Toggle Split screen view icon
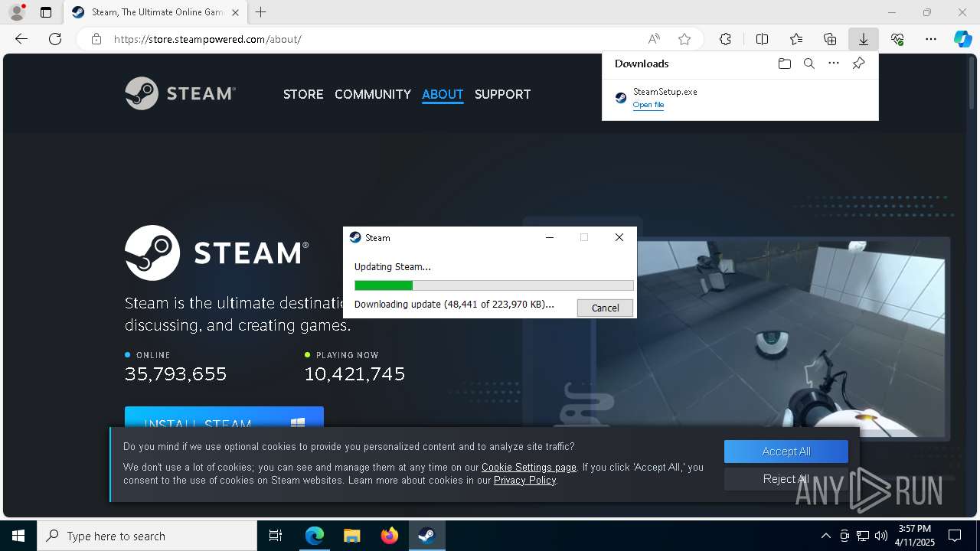This screenshot has height=551, width=980. pos(762,39)
